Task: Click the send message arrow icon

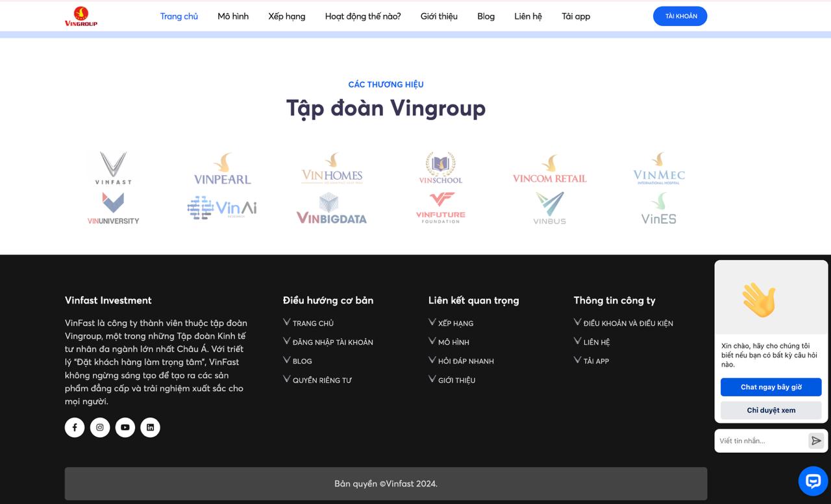Action: click(x=815, y=441)
